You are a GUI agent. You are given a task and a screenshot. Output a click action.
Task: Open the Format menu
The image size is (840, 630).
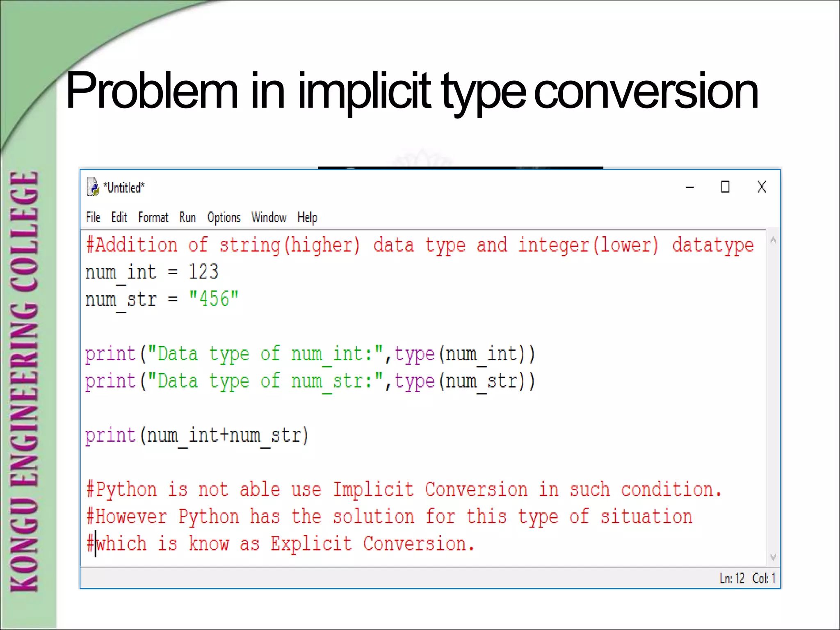(x=153, y=217)
